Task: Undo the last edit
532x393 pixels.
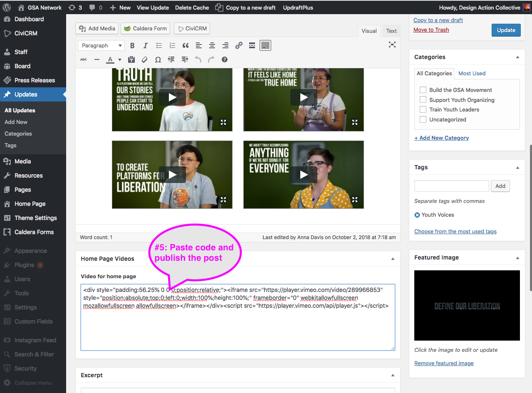Action: coord(198,59)
